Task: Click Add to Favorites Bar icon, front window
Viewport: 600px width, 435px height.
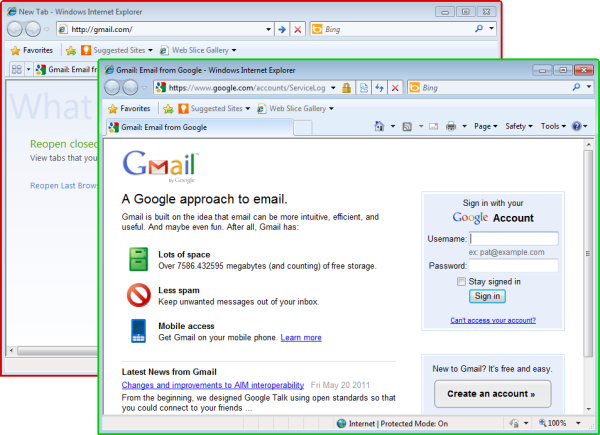Action: pyautogui.click(x=168, y=109)
